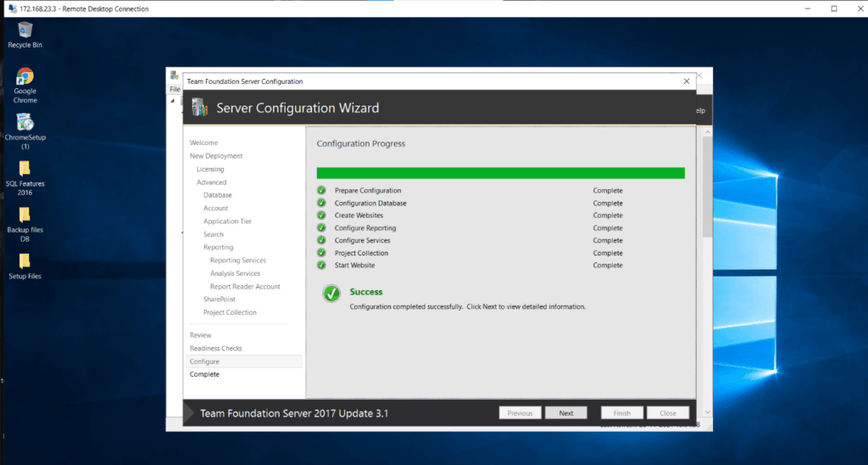The width and height of the screenshot is (868, 465).
Task: Select Report Reader Account step
Action: point(245,287)
